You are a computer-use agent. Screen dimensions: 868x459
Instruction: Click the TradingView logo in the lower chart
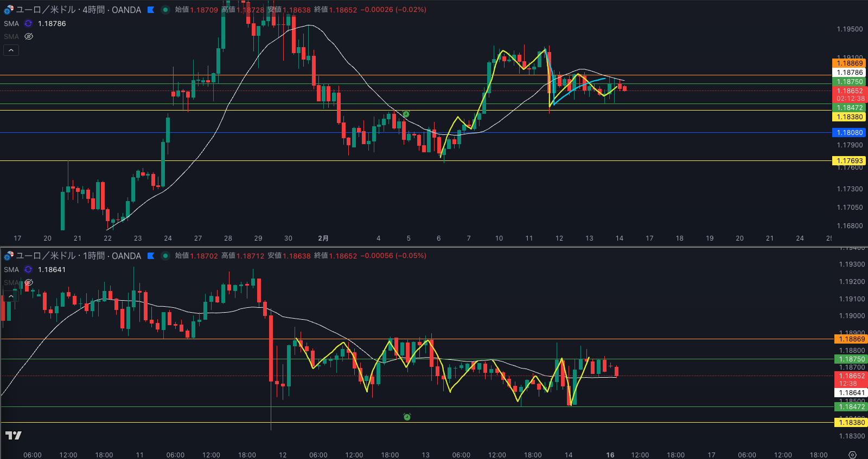point(14,435)
